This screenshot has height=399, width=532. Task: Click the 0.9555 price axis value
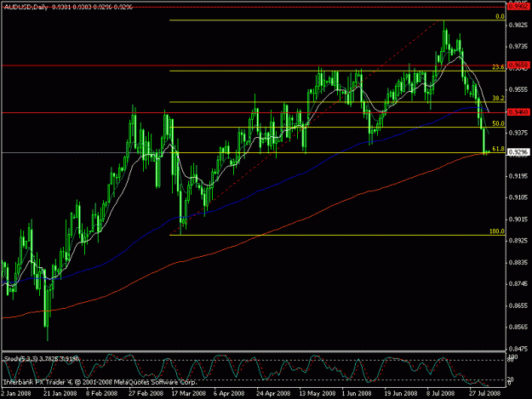518,89
